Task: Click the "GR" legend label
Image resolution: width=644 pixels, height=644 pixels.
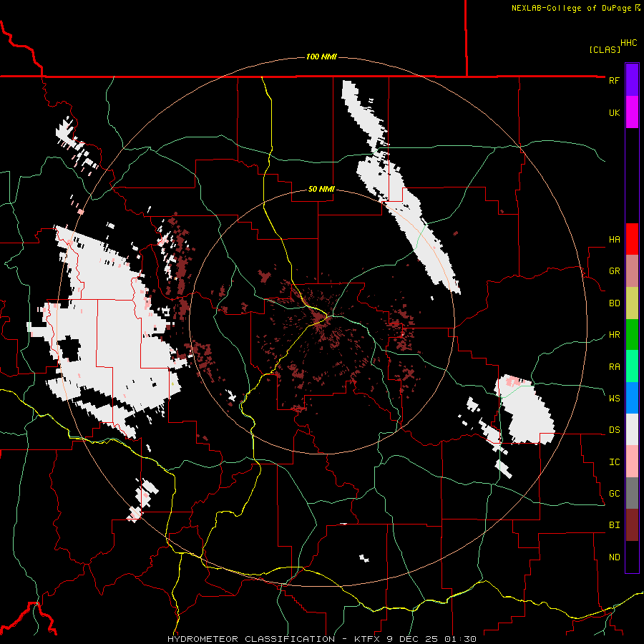Action: click(614, 271)
